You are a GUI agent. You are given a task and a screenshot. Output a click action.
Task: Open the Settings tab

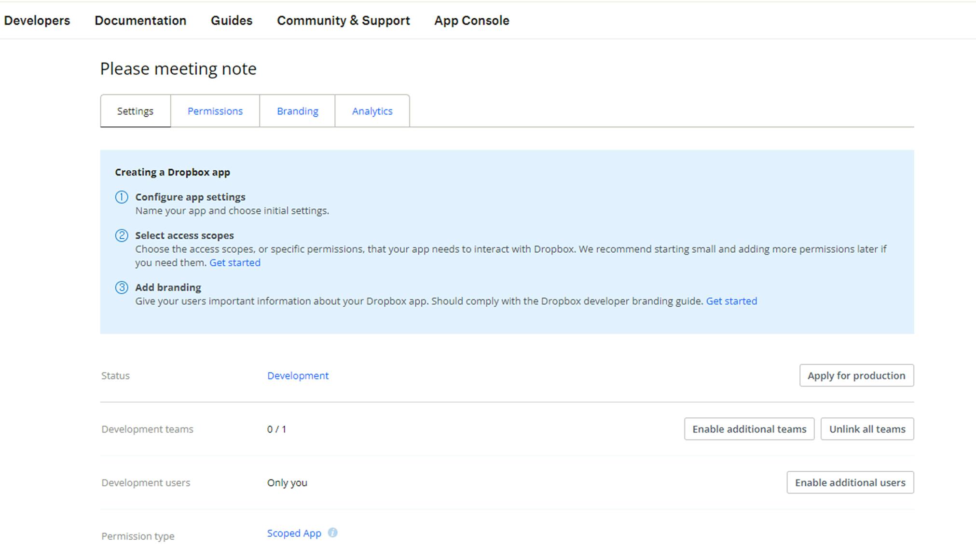(135, 111)
